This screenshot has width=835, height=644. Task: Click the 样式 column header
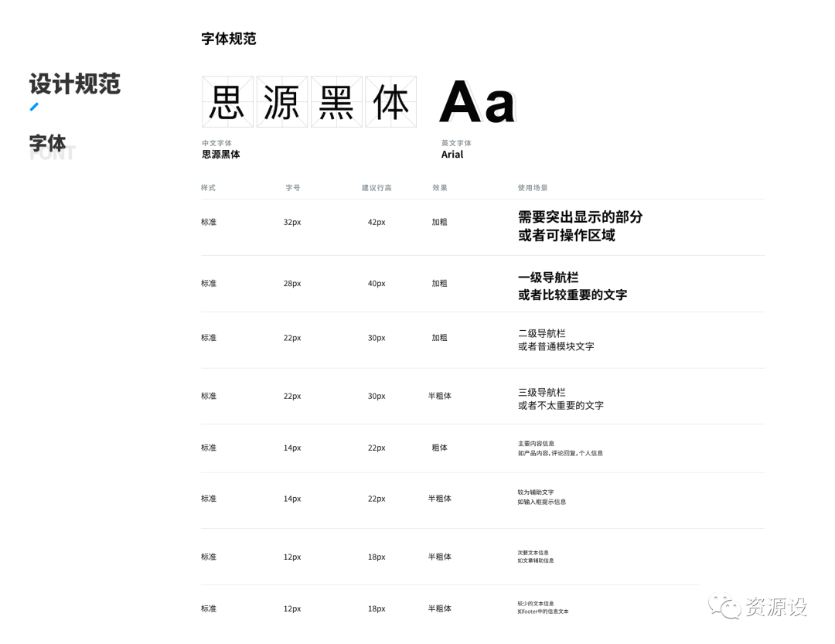pyautogui.click(x=208, y=188)
